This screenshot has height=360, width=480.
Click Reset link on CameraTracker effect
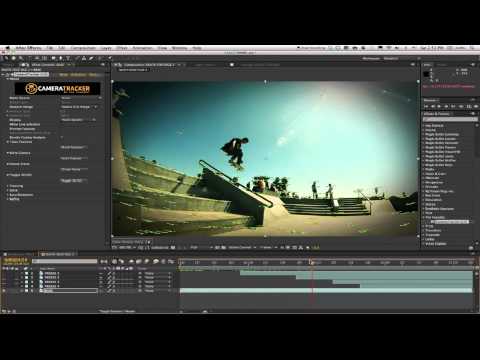[x=64, y=75]
